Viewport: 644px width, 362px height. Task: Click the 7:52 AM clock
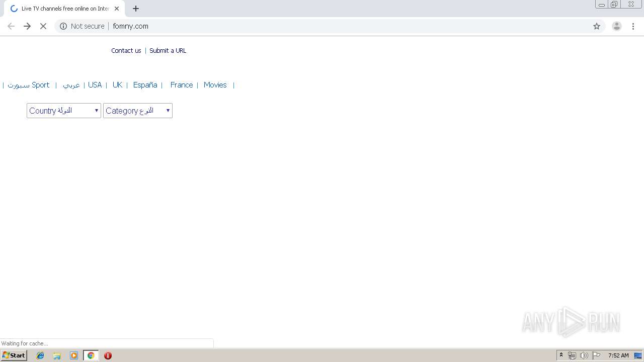(618, 355)
